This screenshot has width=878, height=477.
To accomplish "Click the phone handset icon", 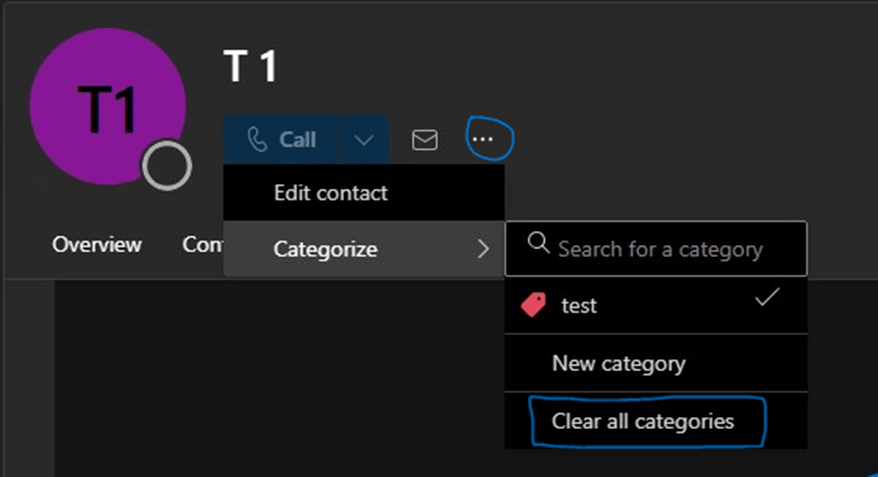I will coord(257,140).
